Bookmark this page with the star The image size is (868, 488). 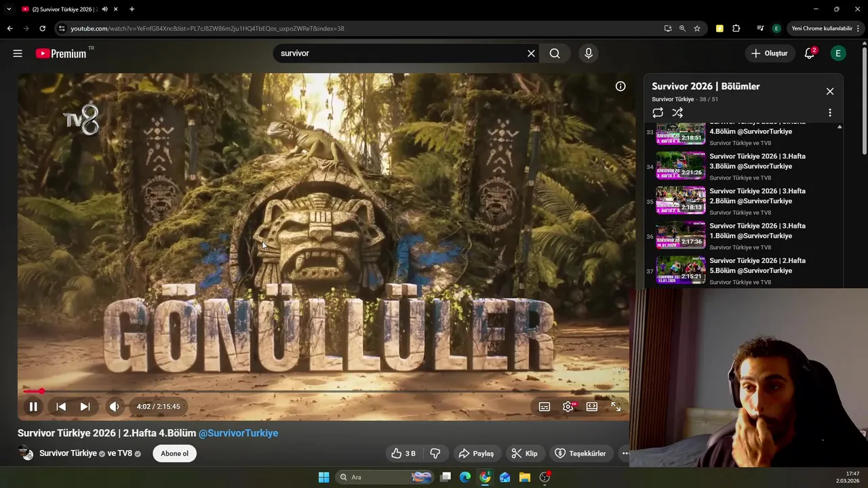pos(697,28)
